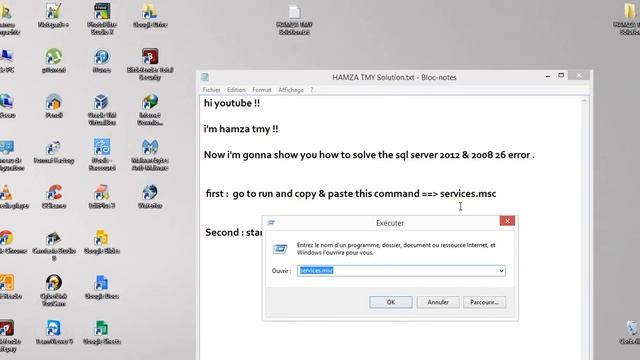Click the CCleaner desktop shortcut

tap(53, 196)
